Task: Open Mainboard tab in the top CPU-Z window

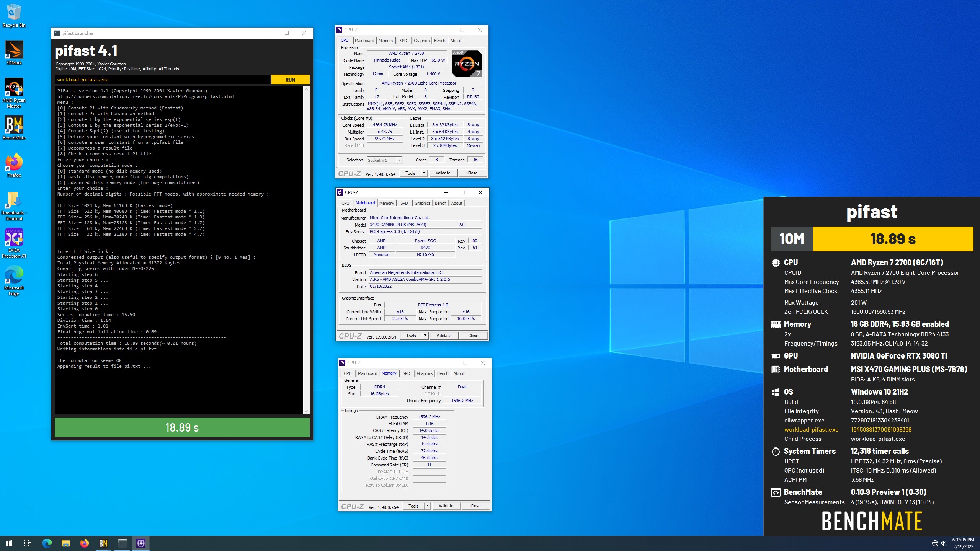Action: click(x=364, y=41)
